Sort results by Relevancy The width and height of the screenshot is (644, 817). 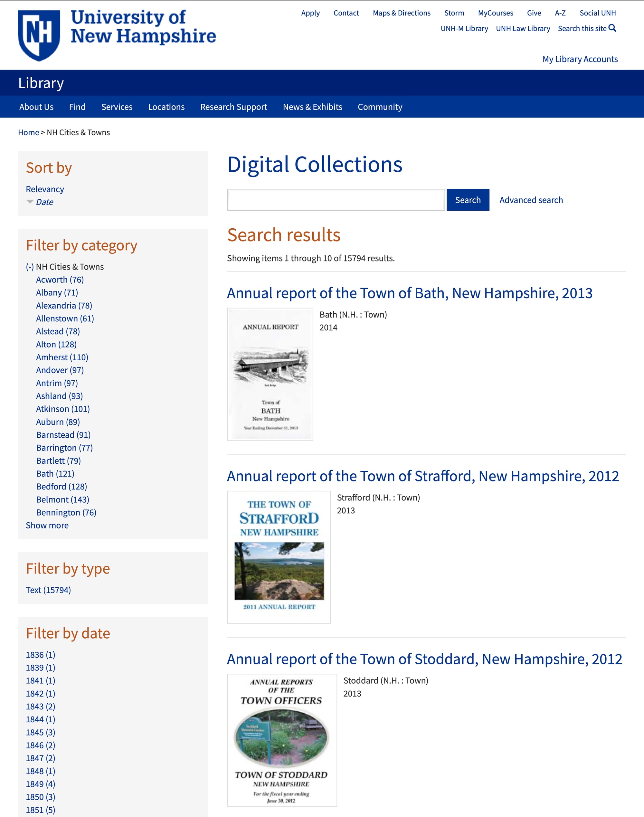[44, 189]
